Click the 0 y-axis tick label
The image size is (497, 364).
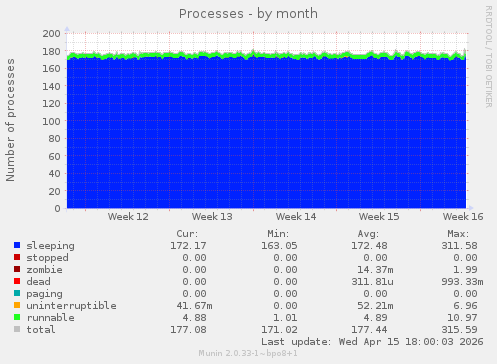coord(58,208)
